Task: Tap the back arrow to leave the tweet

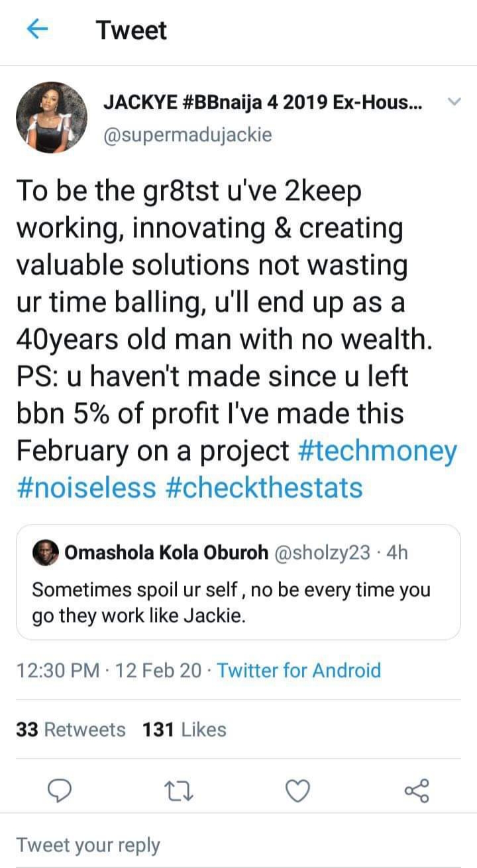Action: click(x=38, y=29)
